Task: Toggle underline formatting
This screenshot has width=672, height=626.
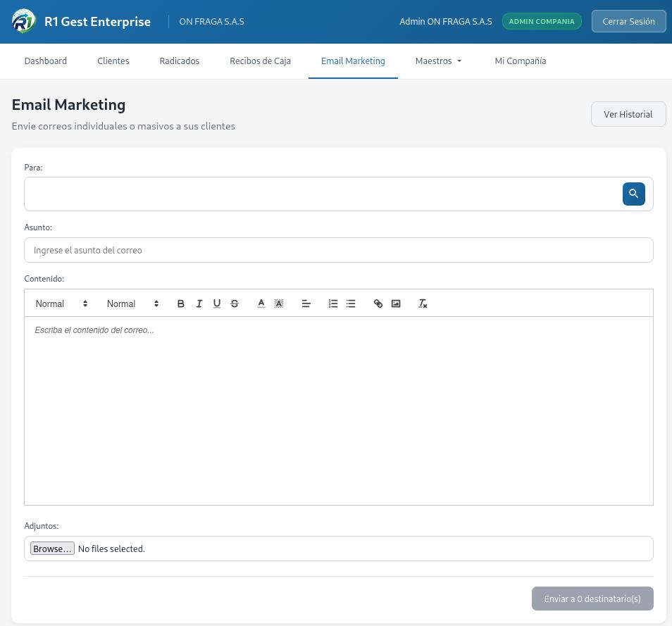Action: (217, 303)
